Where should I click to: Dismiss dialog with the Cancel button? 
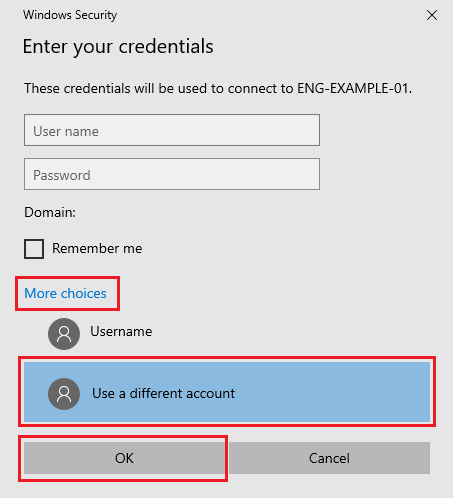(329, 458)
